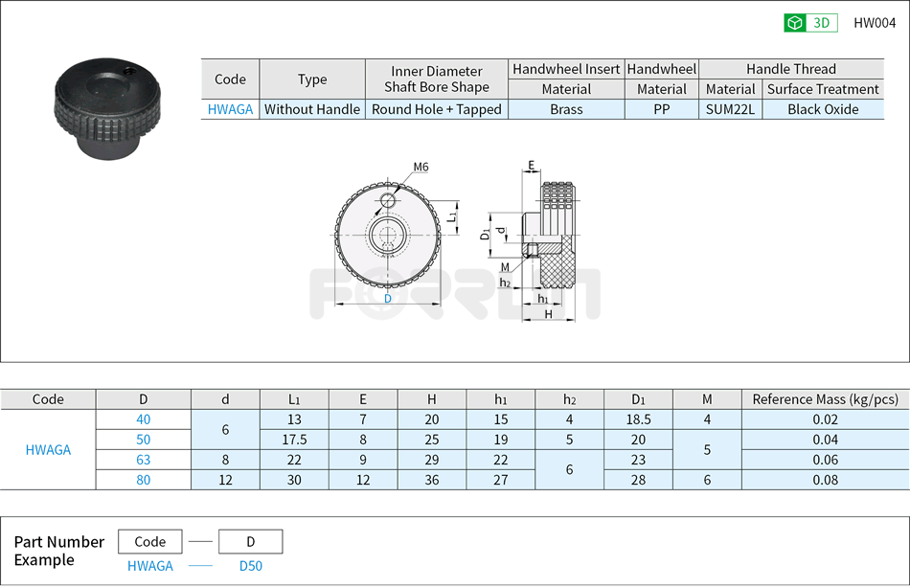Image resolution: width=910 pixels, height=588 pixels.
Task: Select row for size 63 variant
Action: coord(142,460)
